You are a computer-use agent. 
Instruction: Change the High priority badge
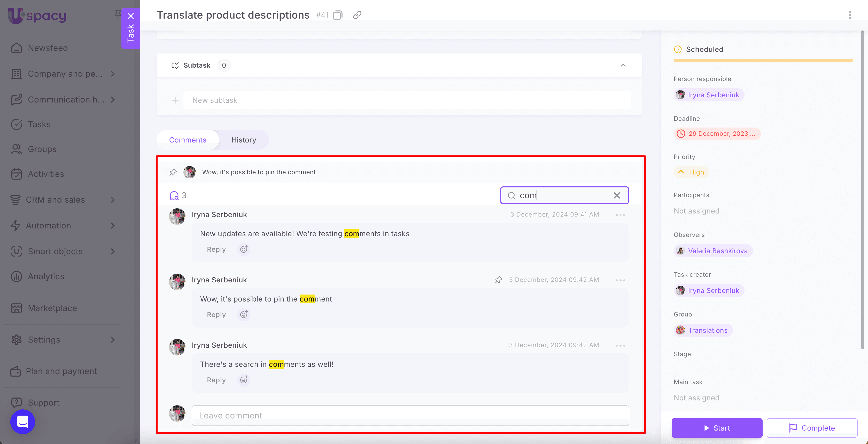[x=692, y=172]
